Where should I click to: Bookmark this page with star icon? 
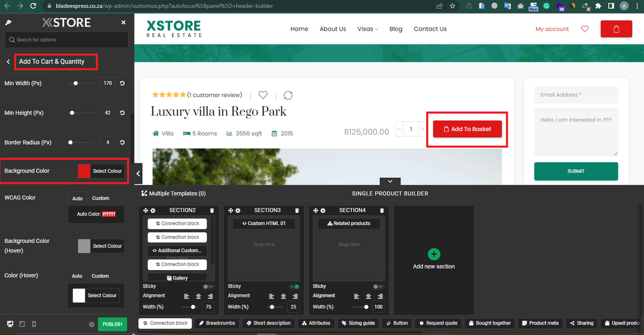452,6
